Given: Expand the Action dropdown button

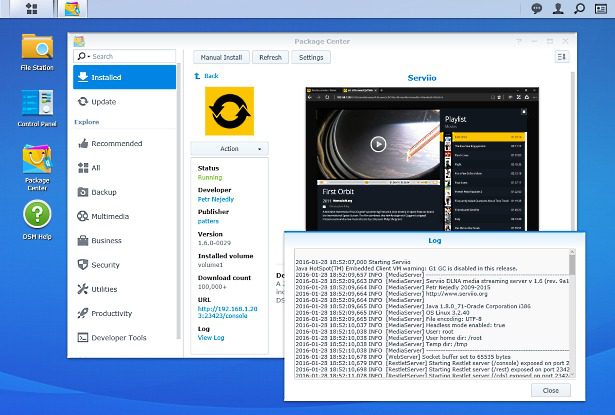Looking at the screenshot, I should (x=229, y=149).
